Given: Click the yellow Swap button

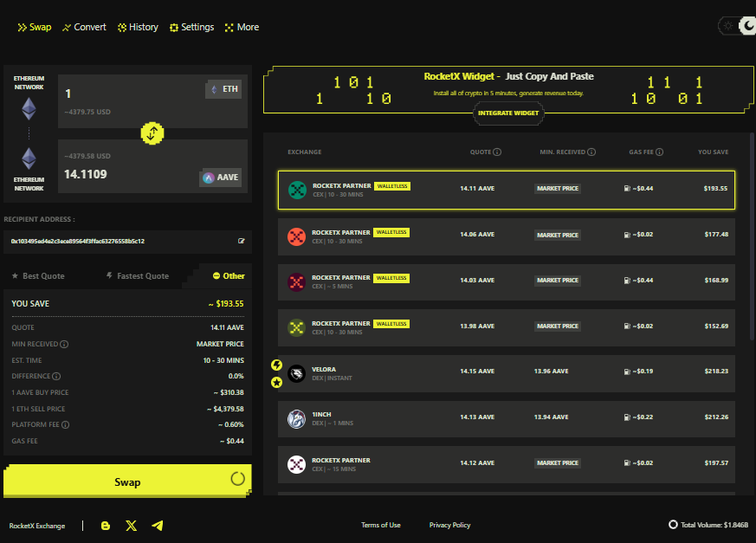Looking at the screenshot, I should [x=127, y=481].
